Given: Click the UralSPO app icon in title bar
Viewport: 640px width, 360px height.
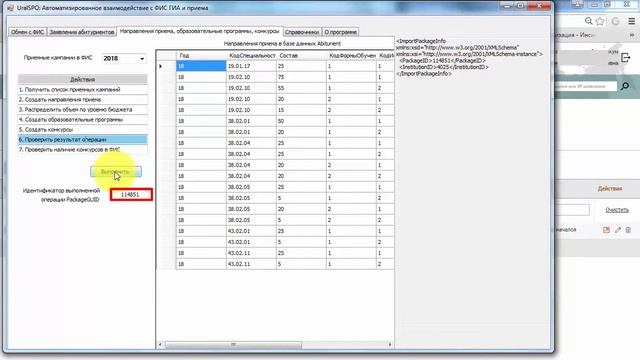Looking at the screenshot, I should [x=10, y=7].
